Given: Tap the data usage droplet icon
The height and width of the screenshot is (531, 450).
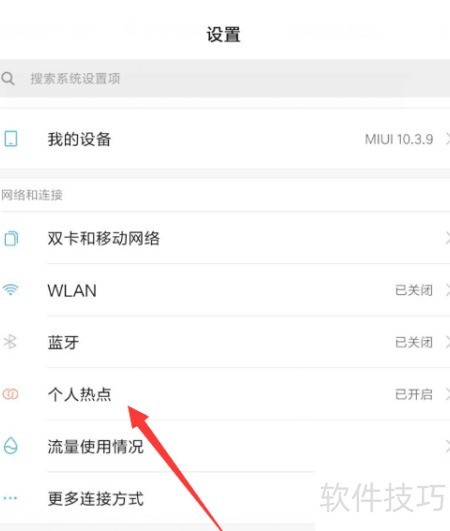Looking at the screenshot, I should pos(10,446).
